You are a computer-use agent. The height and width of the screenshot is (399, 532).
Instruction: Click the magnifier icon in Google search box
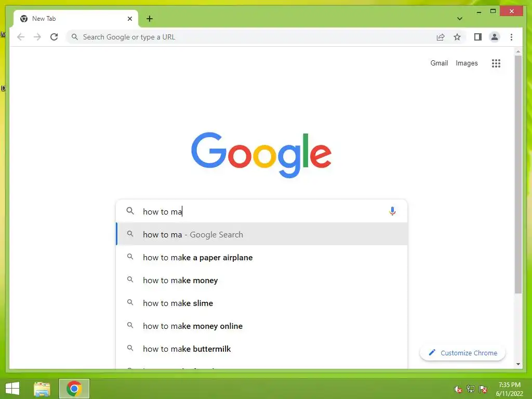point(130,211)
